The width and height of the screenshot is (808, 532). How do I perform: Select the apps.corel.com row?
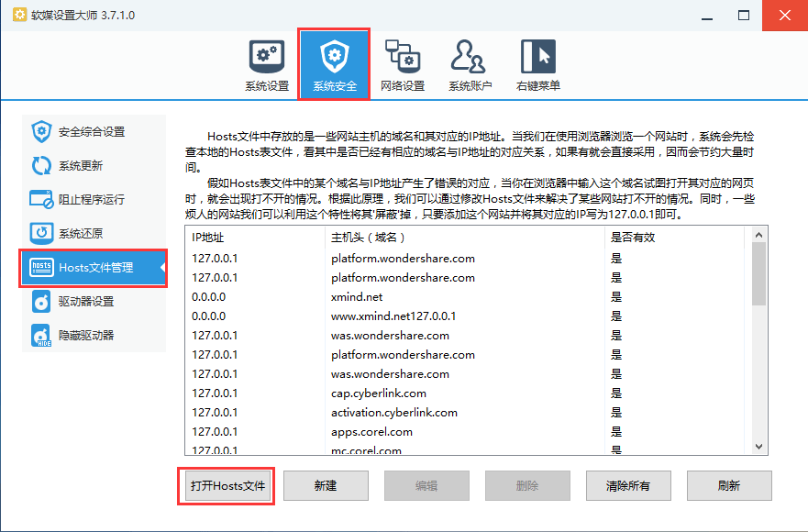465,432
